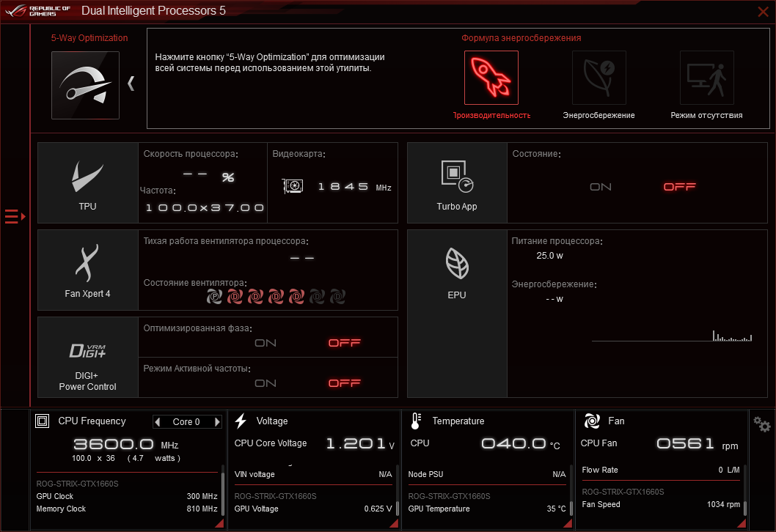Set Режим Активной частоты to OFF
This screenshot has height=532, width=776.
click(345, 383)
